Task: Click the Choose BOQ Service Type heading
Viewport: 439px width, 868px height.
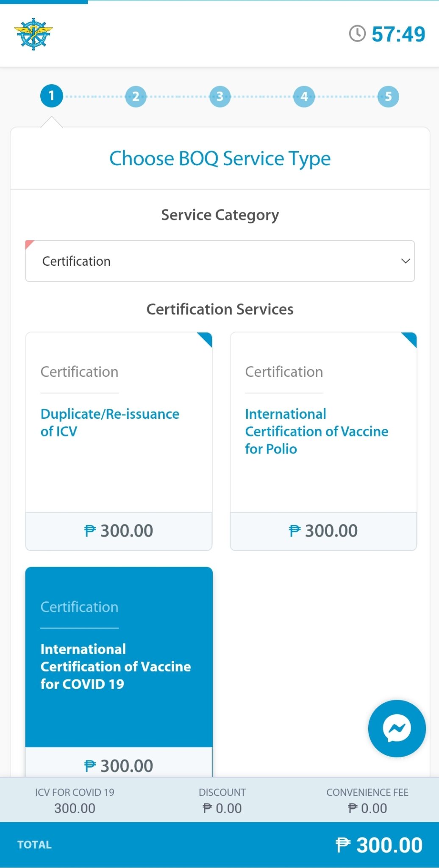Action: point(219,159)
